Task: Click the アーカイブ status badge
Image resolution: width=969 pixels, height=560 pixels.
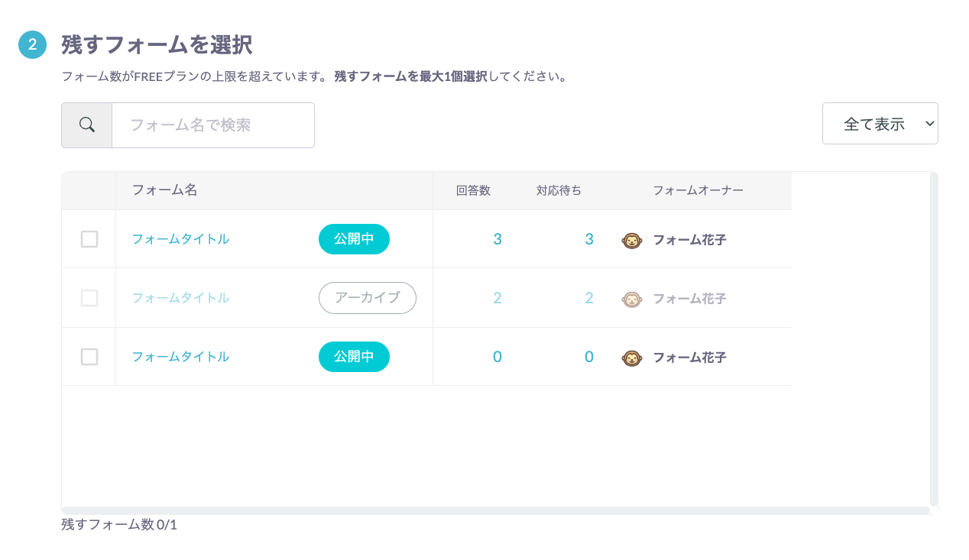Action: tap(368, 298)
